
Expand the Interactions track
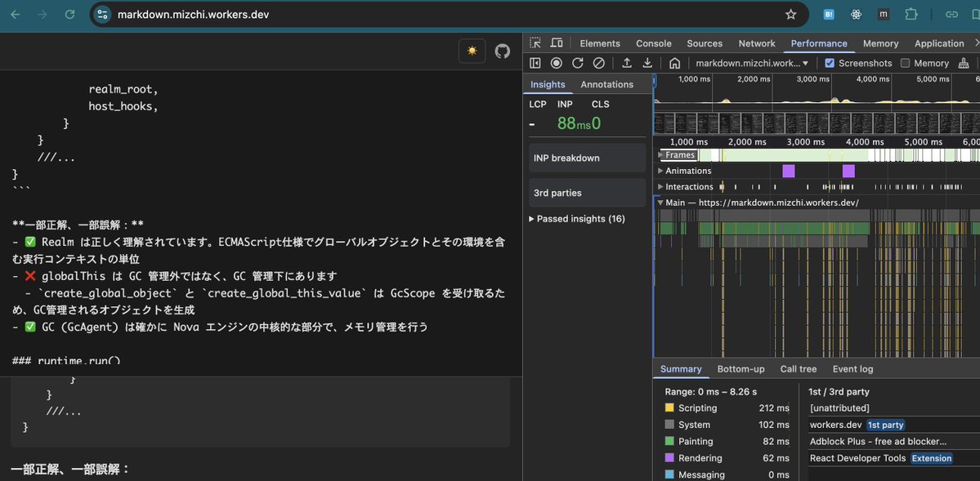(660, 187)
